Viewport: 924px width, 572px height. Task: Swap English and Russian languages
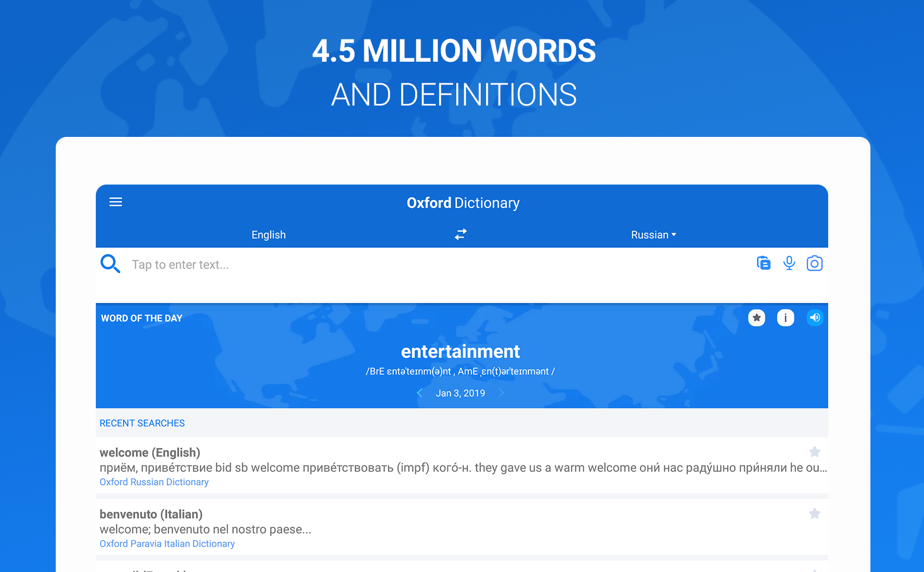tap(461, 234)
